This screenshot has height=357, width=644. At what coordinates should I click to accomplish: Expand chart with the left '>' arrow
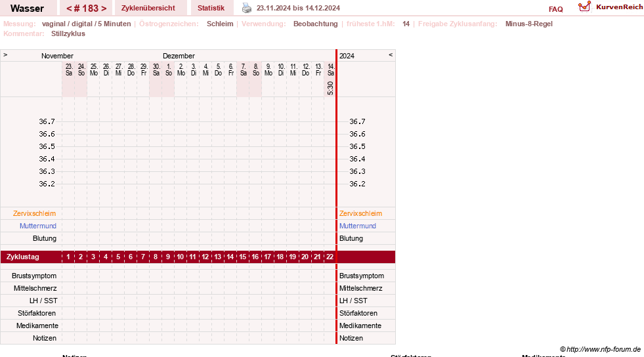(5, 54)
